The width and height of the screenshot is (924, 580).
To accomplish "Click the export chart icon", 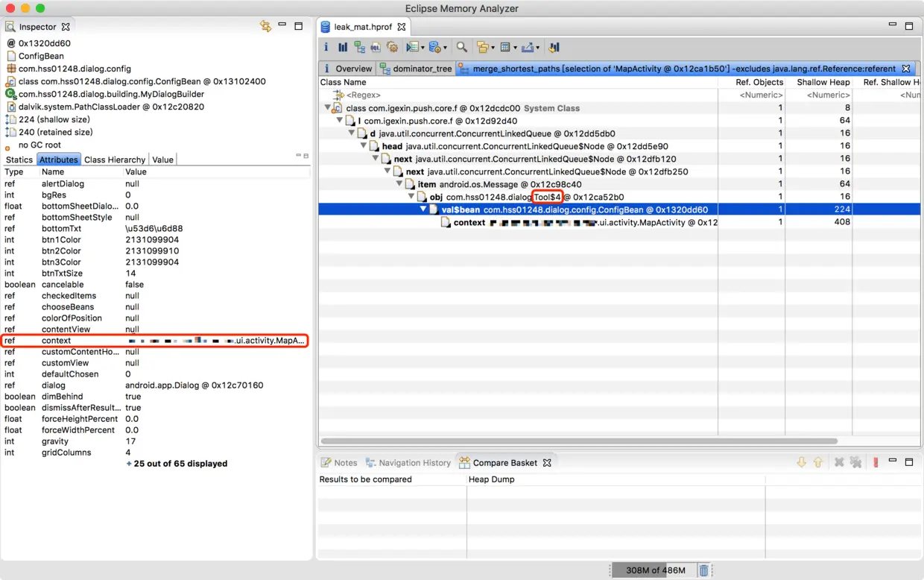I will click(x=528, y=47).
